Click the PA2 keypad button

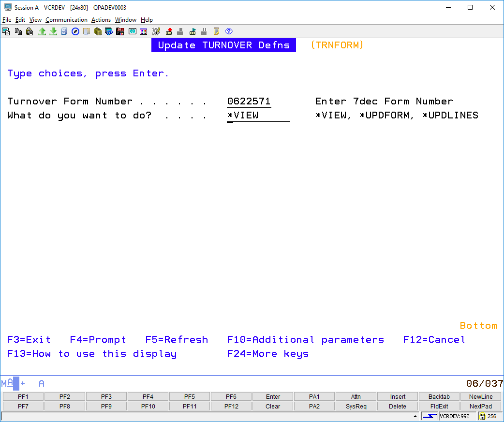pos(314,406)
